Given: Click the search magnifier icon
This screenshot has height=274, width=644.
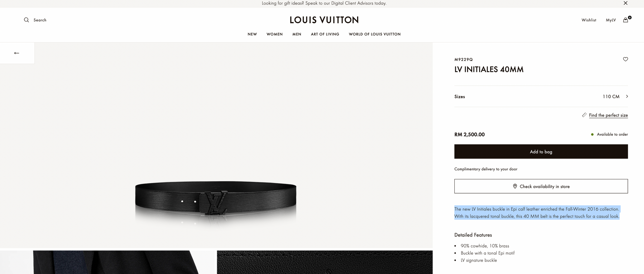Looking at the screenshot, I should click(x=26, y=20).
